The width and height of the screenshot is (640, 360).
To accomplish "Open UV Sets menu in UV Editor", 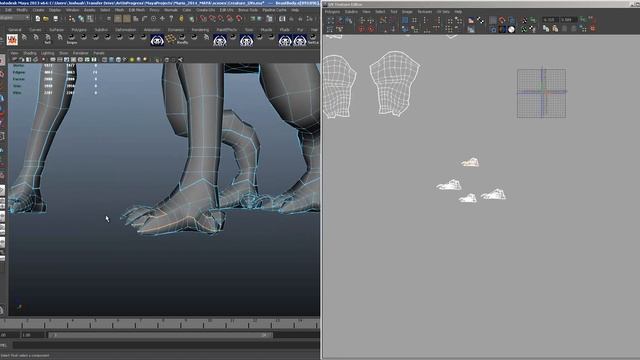I will (x=443, y=12).
